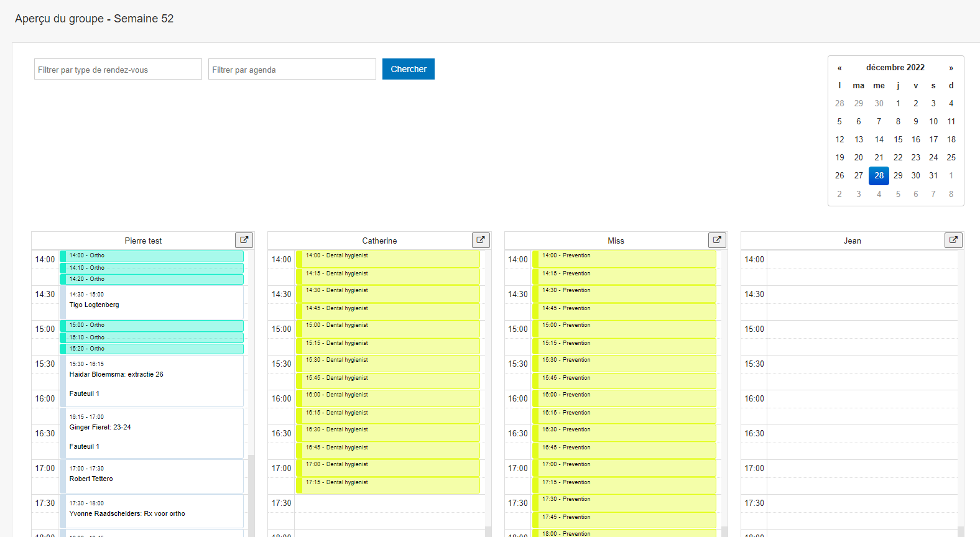980x537 pixels.
Task: Select Catherine's 14:15 Dental hygienist slot
Action: 388,277
